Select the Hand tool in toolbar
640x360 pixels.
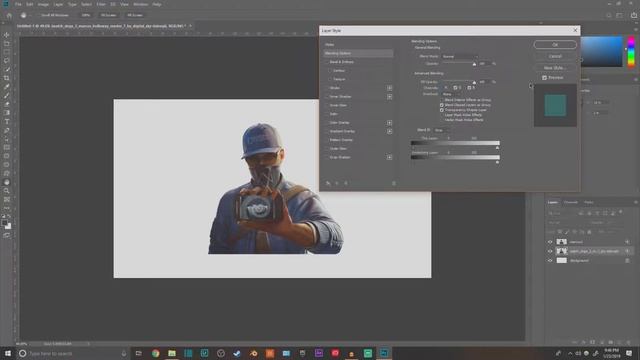(7, 182)
